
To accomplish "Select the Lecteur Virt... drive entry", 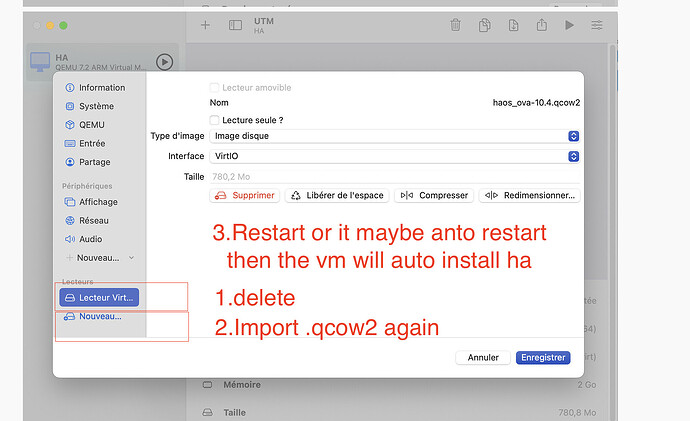I will [99, 297].
